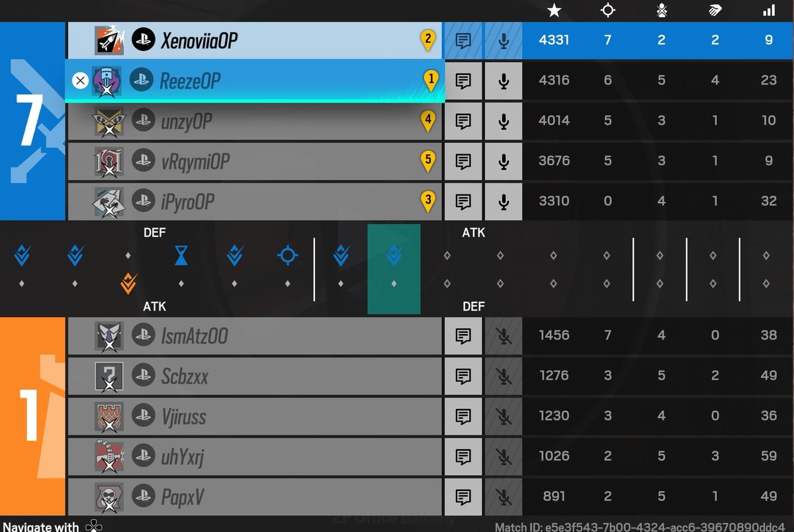Select the hourglass round marker
Viewport: 794px width, 532px height.
(181, 255)
